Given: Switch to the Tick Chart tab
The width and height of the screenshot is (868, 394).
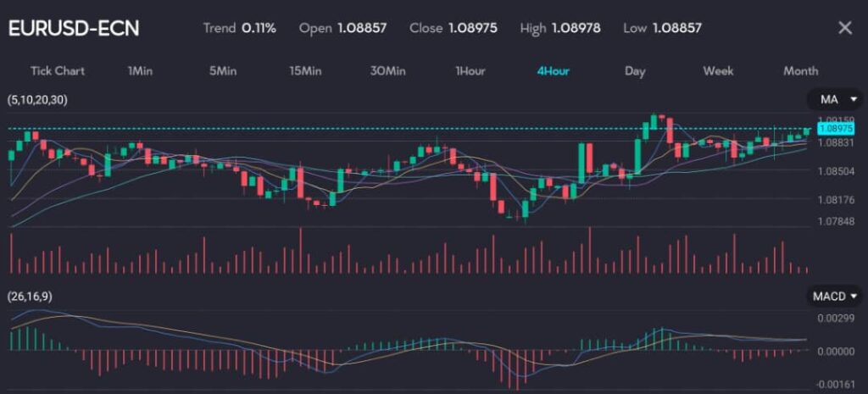Looking at the screenshot, I should point(58,70).
